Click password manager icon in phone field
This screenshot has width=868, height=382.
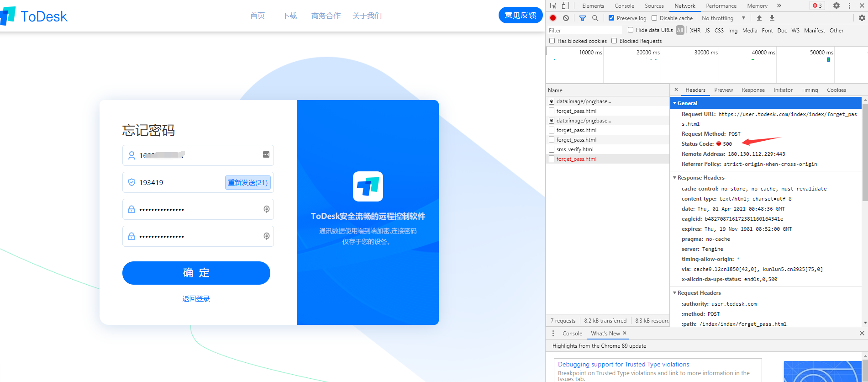click(266, 154)
